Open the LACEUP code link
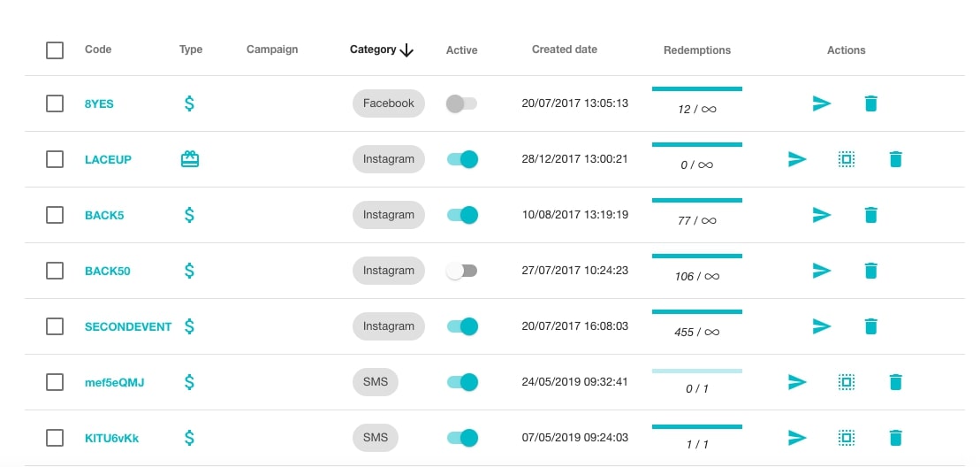Screen dimensions: 980x467 point(108,159)
